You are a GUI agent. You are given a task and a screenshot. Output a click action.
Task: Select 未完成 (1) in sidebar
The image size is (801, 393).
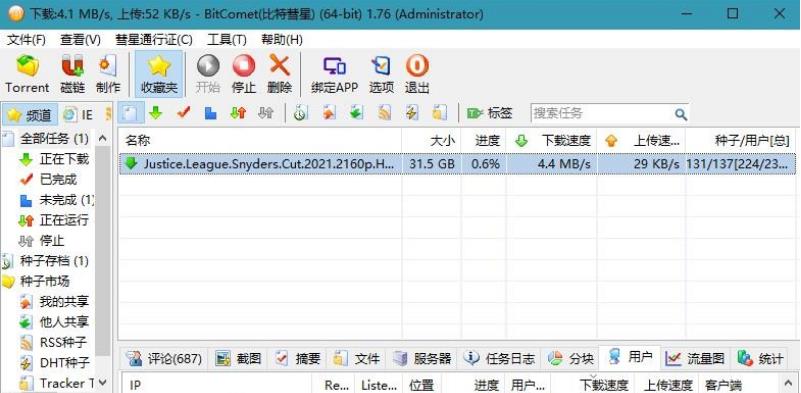pos(67,200)
